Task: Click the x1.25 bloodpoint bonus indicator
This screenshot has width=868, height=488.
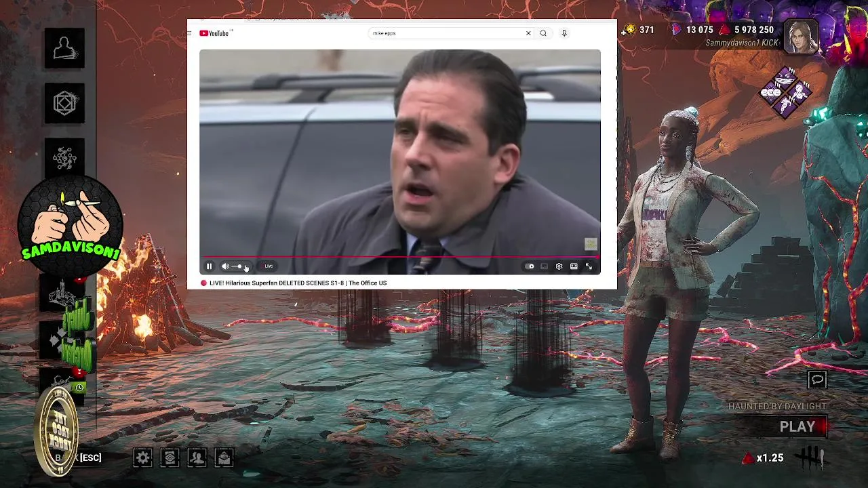Action: [x=763, y=458]
